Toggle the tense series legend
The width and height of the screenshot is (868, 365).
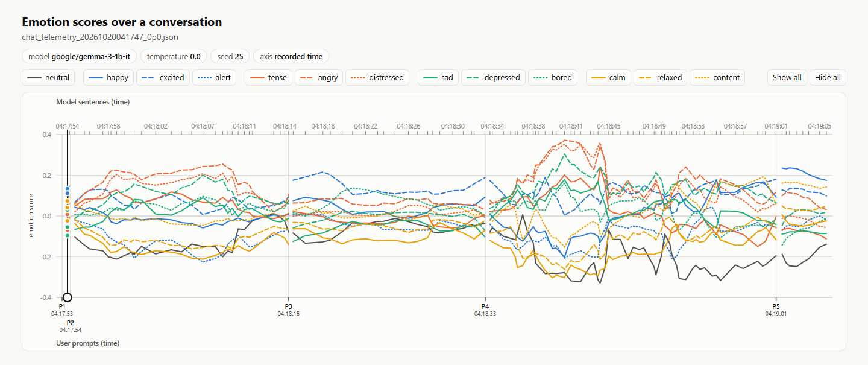click(x=269, y=77)
